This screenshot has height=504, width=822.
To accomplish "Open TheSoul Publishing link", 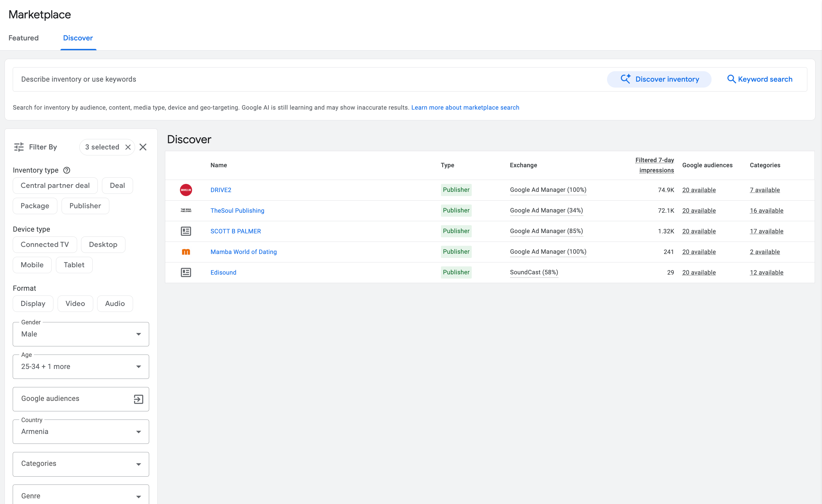I will pos(237,210).
